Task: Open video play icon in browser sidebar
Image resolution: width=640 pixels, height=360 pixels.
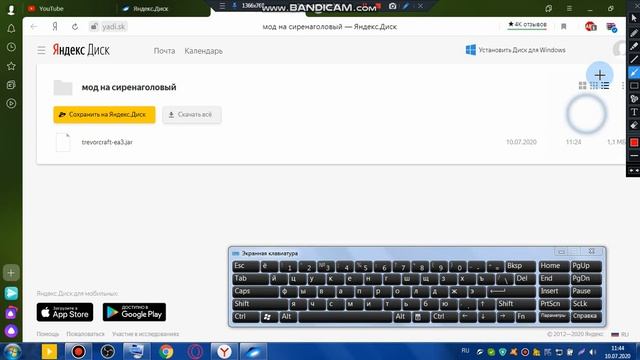Action: (11, 103)
